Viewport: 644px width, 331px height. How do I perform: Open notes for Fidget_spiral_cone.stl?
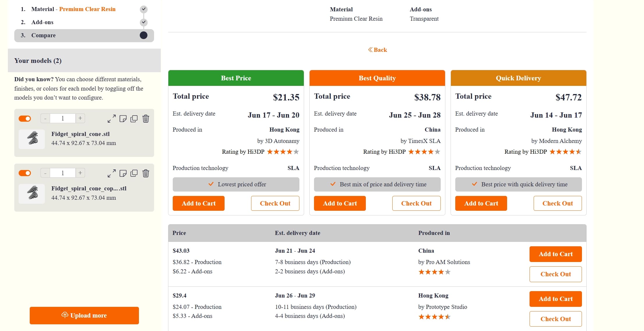pos(123,118)
